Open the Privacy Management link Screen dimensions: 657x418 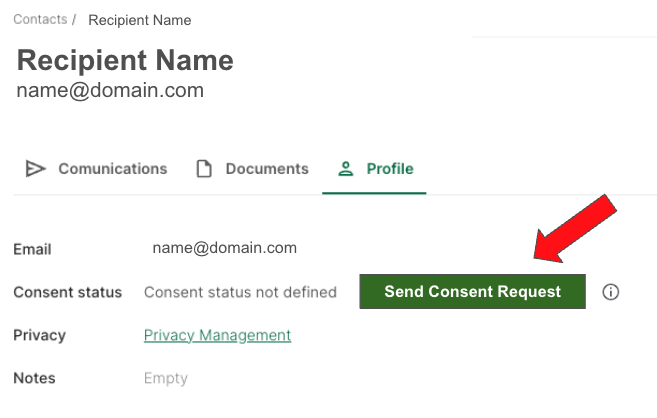[217, 335]
